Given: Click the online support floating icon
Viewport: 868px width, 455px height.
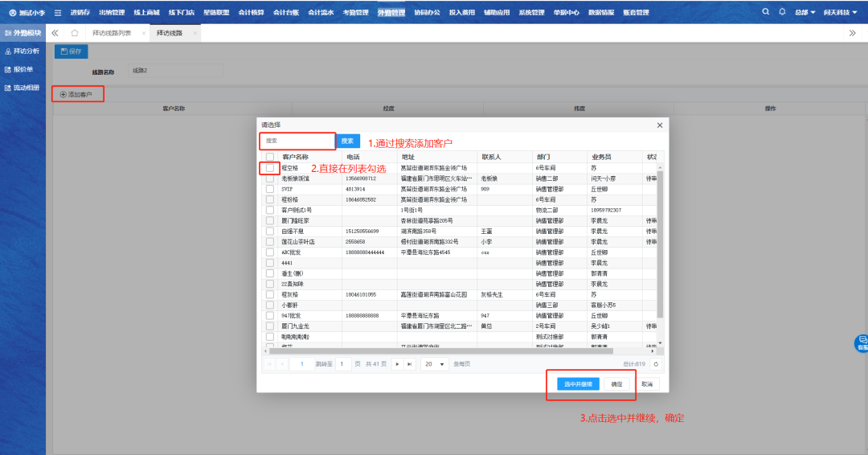Looking at the screenshot, I should pos(862,342).
